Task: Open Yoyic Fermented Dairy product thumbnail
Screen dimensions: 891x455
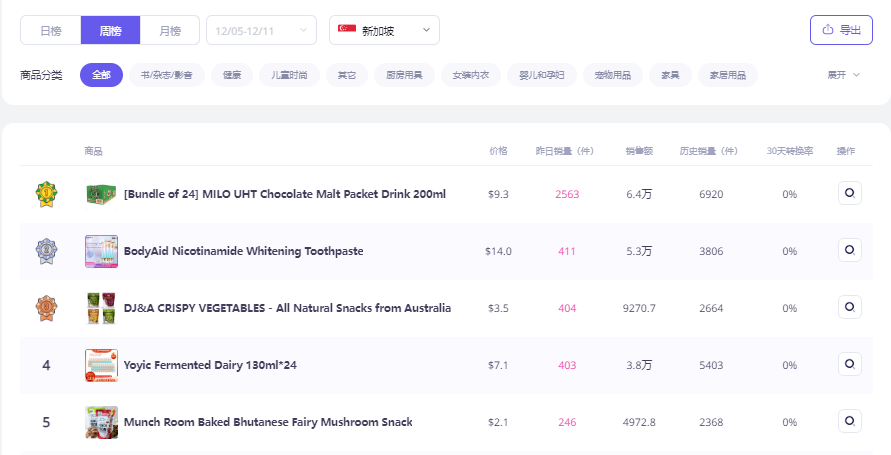Action: click(x=101, y=365)
